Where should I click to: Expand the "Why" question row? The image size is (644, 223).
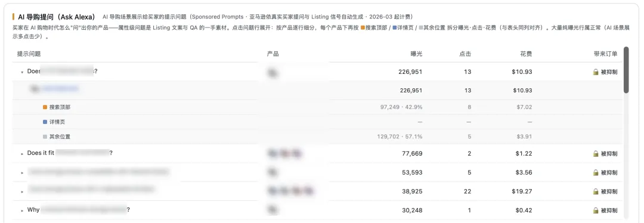click(x=22, y=210)
